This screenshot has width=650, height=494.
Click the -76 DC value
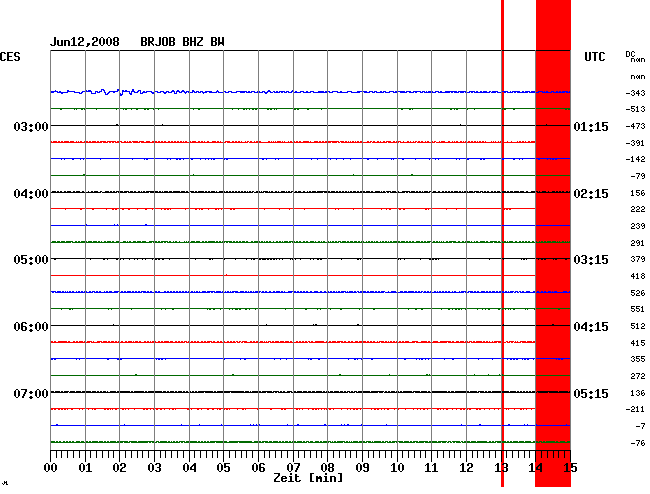click(x=638, y=443)
